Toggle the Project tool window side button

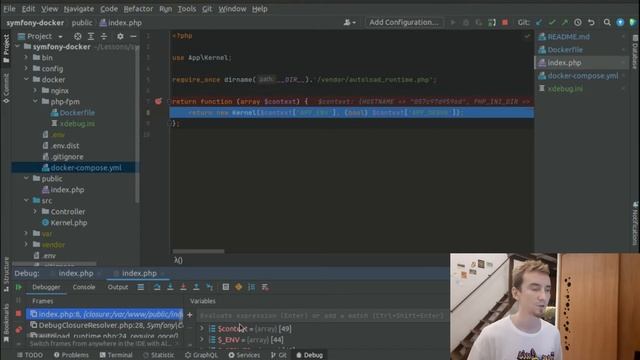(6, 48)
